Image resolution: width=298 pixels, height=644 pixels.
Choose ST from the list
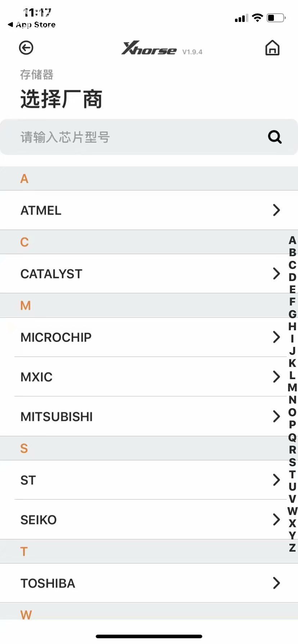point(149,480)
